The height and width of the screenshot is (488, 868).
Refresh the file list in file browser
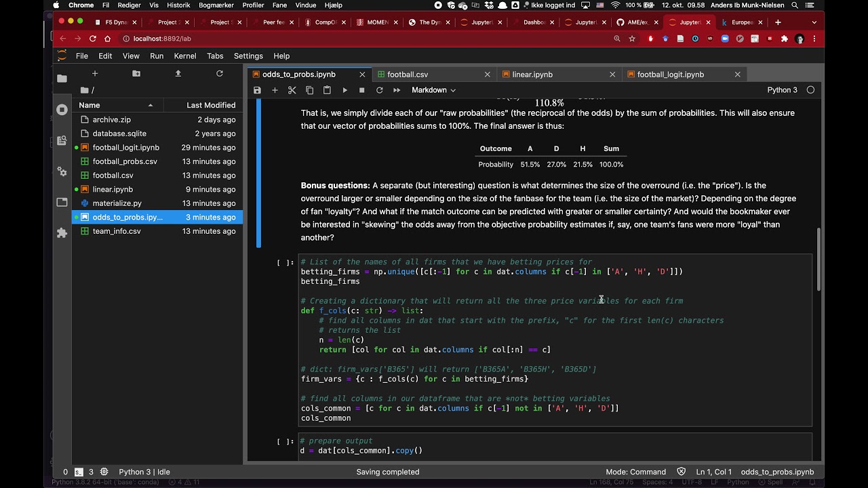coord(220,73)
